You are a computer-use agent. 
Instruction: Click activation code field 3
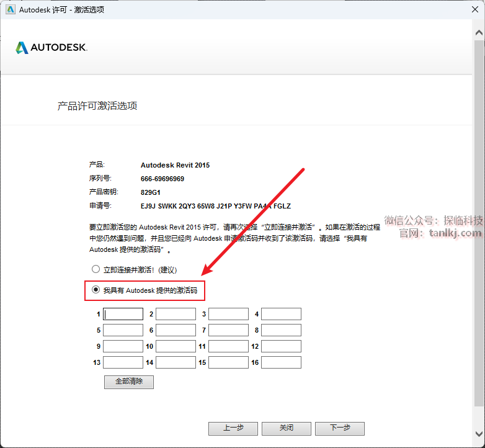coord(229,314)
